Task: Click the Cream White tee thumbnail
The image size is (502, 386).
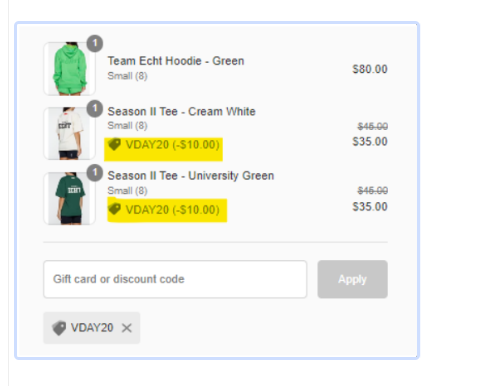Action: (69, 133)
